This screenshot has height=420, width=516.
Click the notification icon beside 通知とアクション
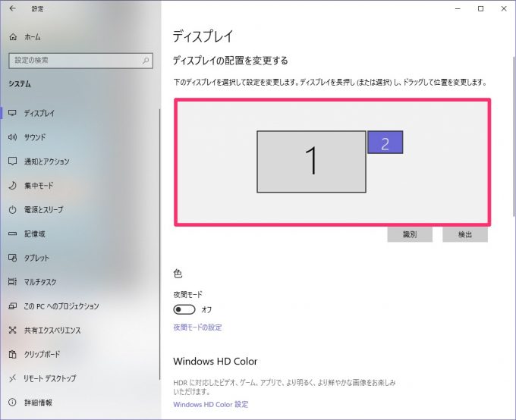point(12,161)
